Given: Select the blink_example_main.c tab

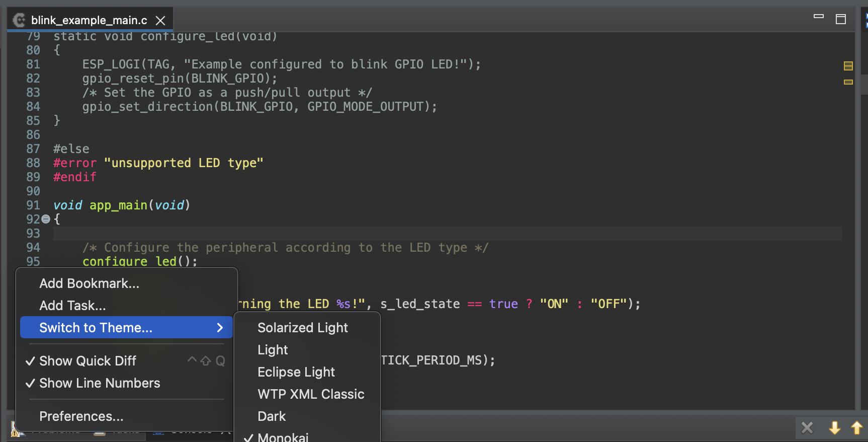Looking at the screenshot, I should pyautogui.click(x=90, y=20).
